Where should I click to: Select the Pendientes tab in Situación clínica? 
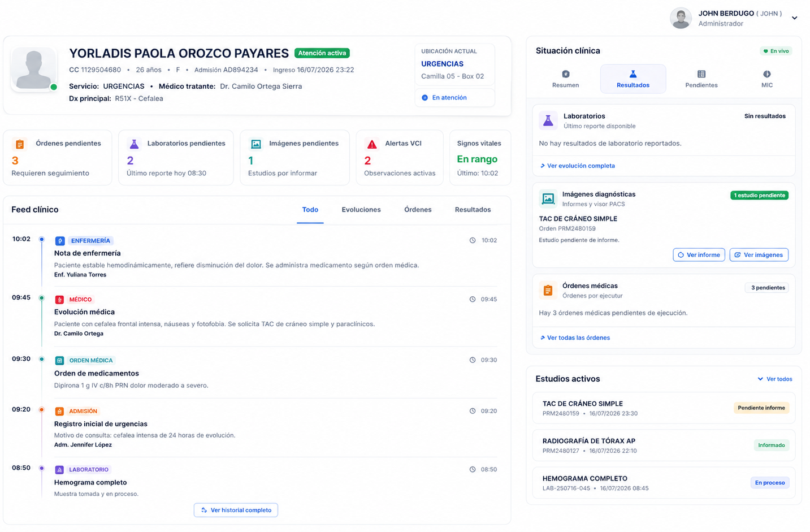(701, 79)
